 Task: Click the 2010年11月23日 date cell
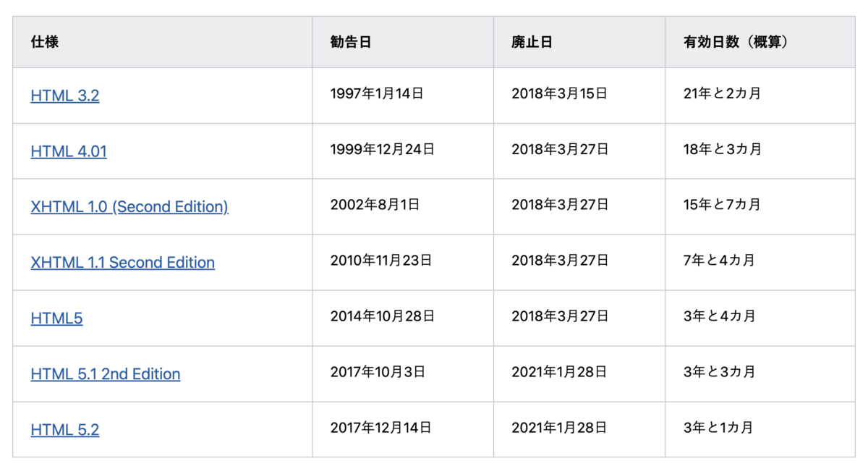(x=381, y=261)
